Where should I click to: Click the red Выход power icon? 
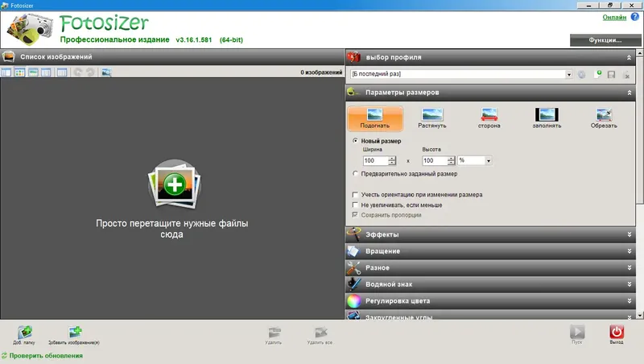click(x=617, y=332)
